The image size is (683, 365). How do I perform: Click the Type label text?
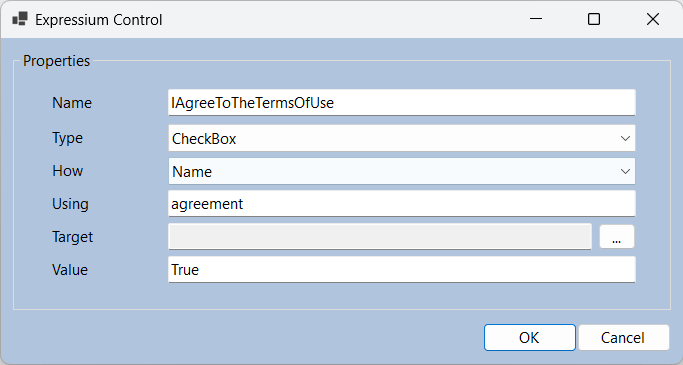(68, 138)
